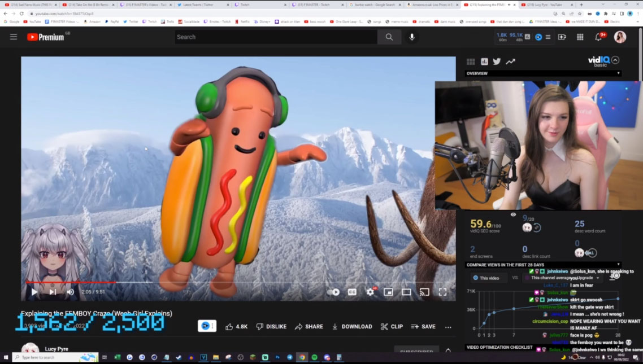Toggle theater mode
643x364 pixels.
tap(406, 292)
